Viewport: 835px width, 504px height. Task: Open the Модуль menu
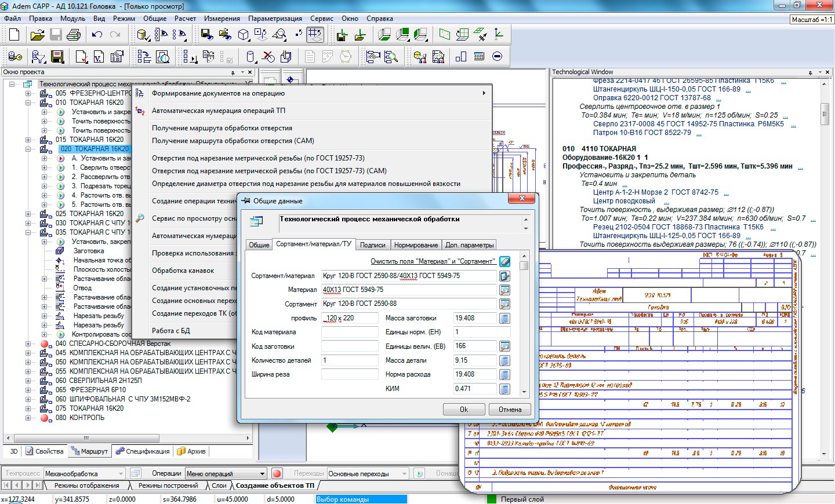click(x=72, y=19)
